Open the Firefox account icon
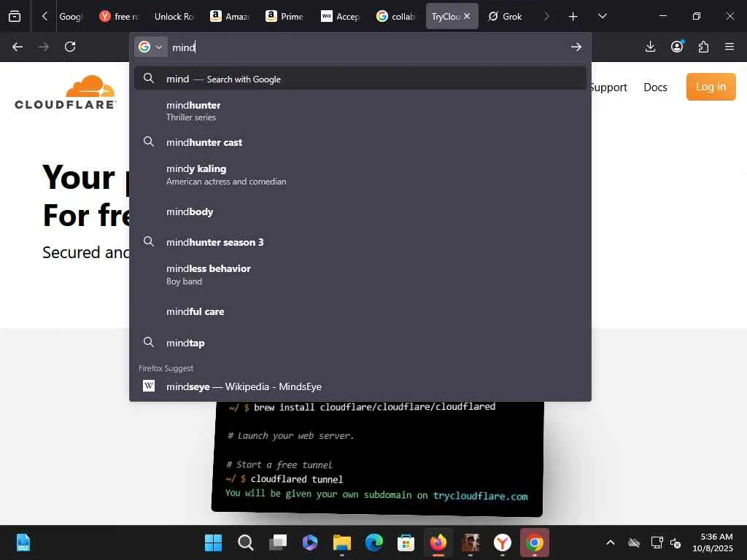This screenshot has height=560, width=747. [x=677, y=46]
